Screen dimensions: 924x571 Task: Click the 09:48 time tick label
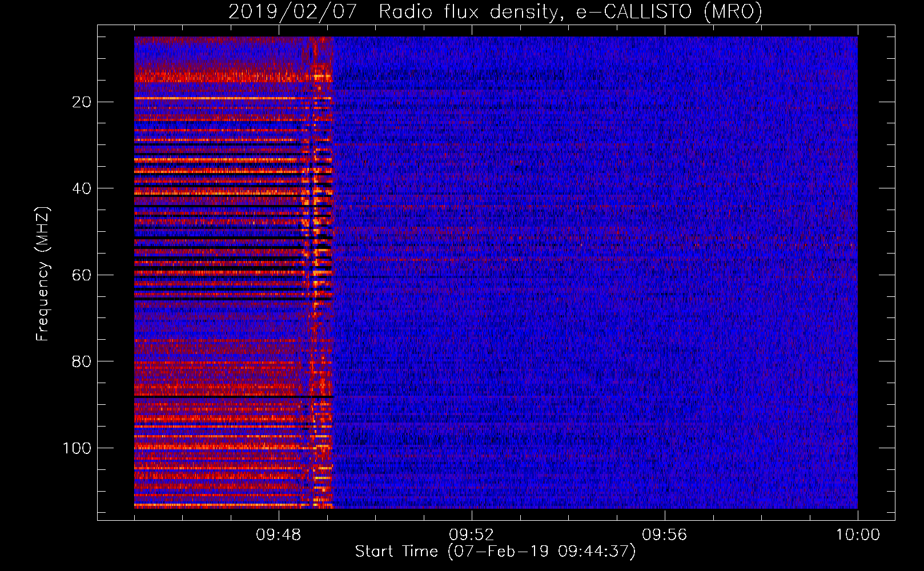point(279,535)
